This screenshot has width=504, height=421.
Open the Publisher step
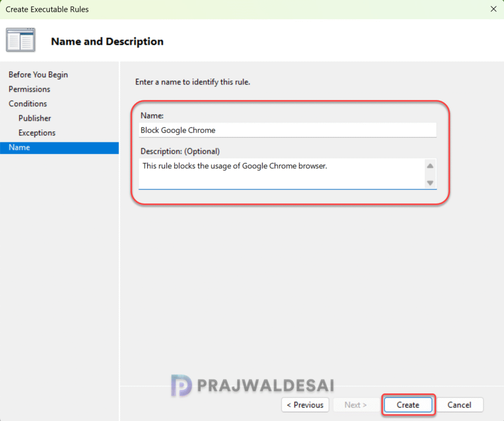(35, 118)
